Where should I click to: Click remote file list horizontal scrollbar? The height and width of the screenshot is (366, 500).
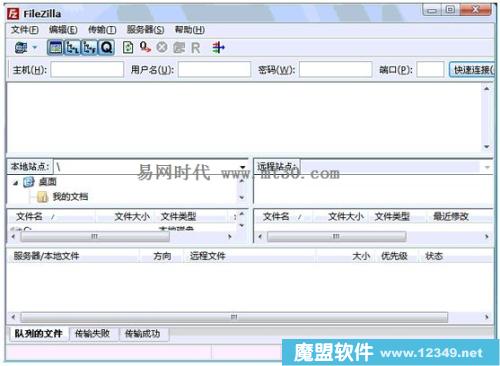(336, 237)
